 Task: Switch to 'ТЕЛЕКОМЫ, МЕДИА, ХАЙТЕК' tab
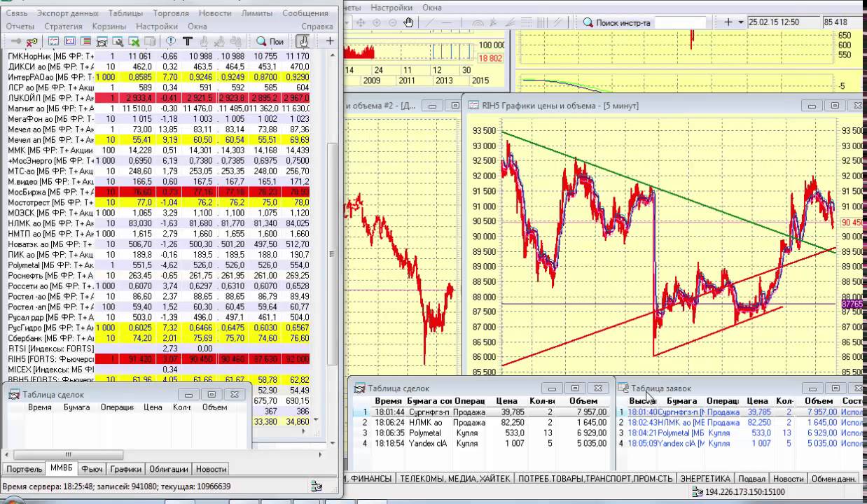454,479
